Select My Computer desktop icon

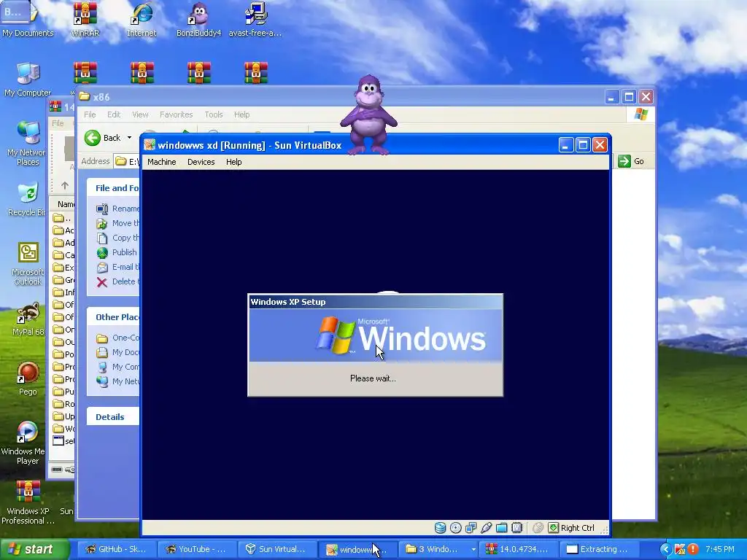pos(28,79)
